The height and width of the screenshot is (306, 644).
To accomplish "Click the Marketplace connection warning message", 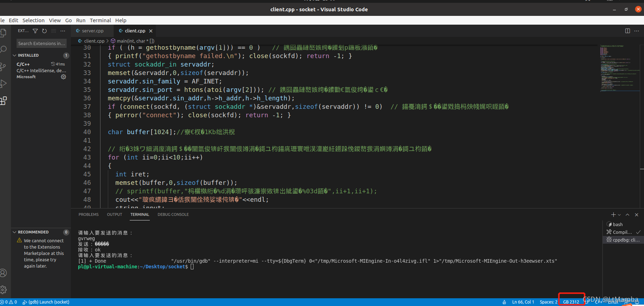I will tap(44, 253).
